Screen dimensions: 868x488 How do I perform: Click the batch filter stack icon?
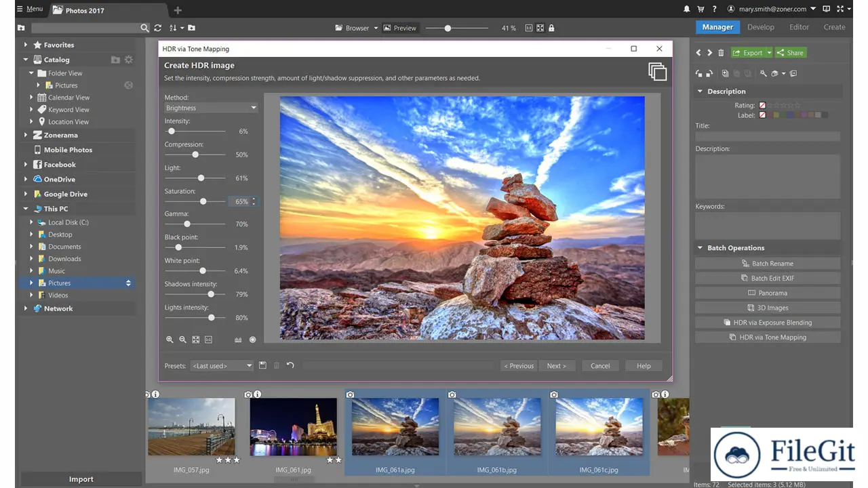tap(776, 73)
